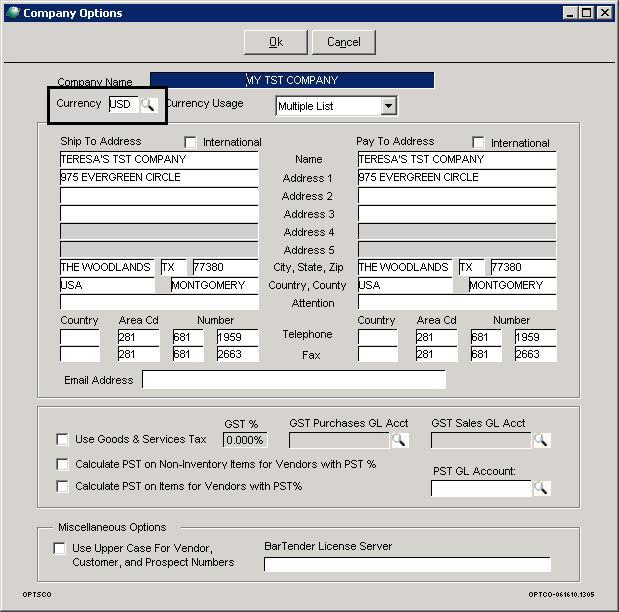Click Ship To country field USA

point(107,285)
